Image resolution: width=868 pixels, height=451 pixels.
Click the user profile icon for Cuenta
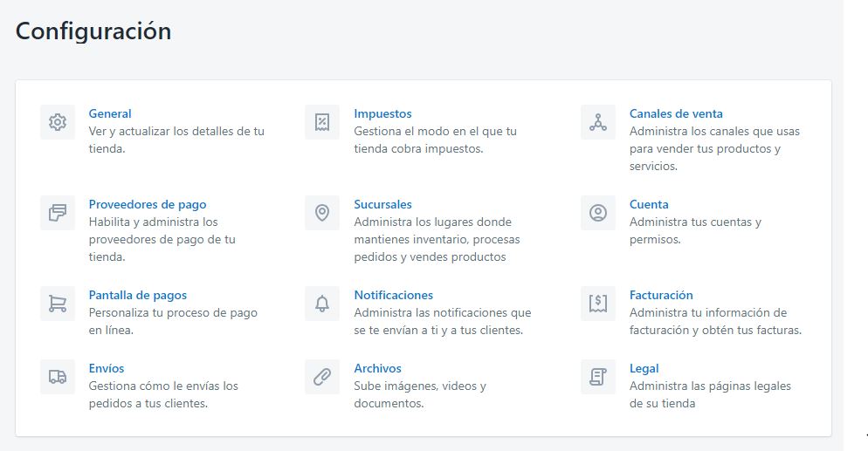598,213
